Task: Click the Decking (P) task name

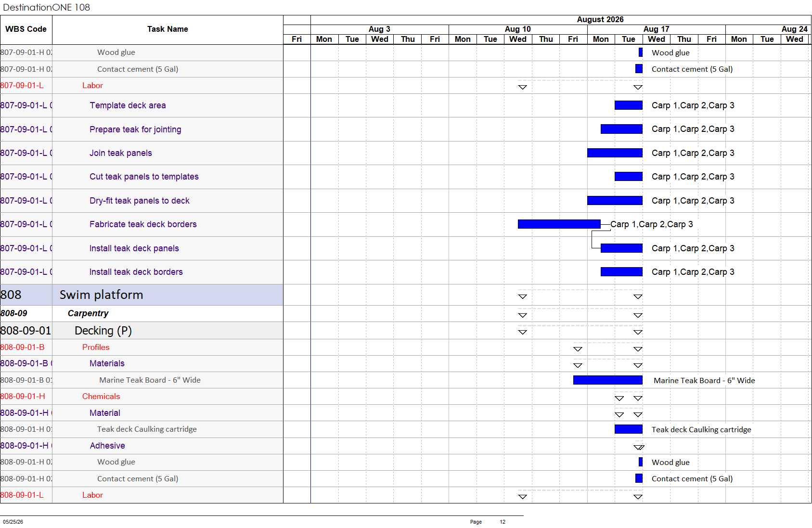Action: [x=103, y=331]
